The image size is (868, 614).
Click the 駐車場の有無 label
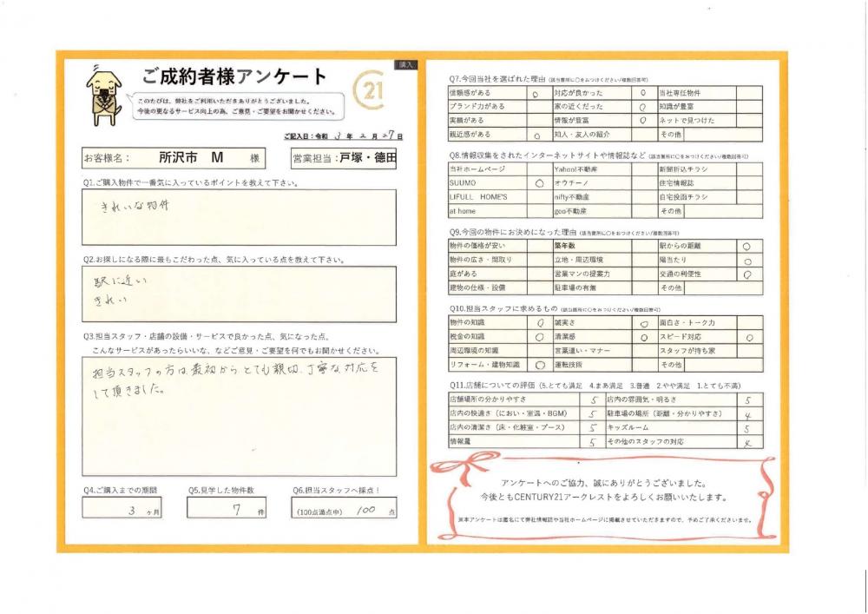[575, 288]
